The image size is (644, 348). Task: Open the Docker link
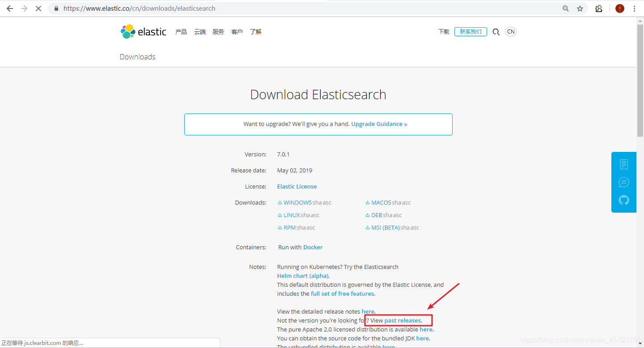click(313, 247)
